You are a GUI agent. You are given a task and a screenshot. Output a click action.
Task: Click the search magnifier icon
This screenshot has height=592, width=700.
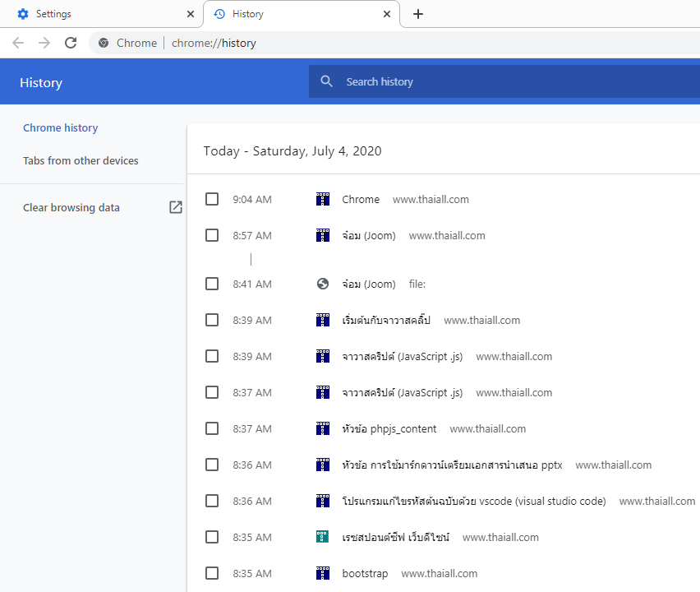(x=327, y=81)
